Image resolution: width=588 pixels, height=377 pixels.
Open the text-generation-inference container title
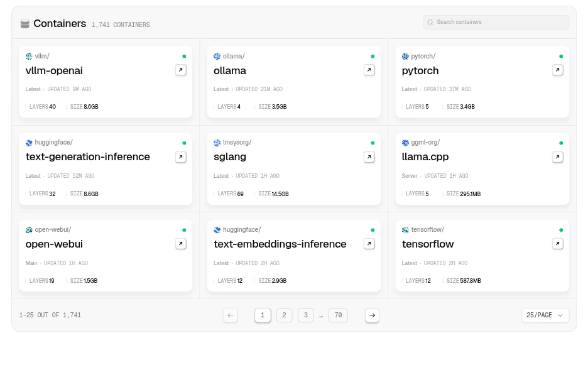point(88,157)
